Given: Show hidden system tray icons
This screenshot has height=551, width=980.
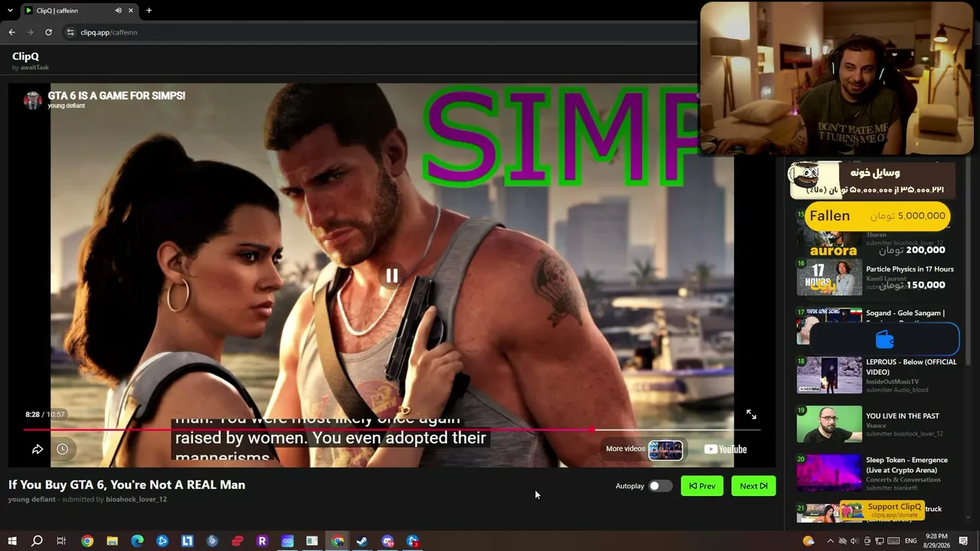Looking at the screenshot, I should [x=830, y=541].
